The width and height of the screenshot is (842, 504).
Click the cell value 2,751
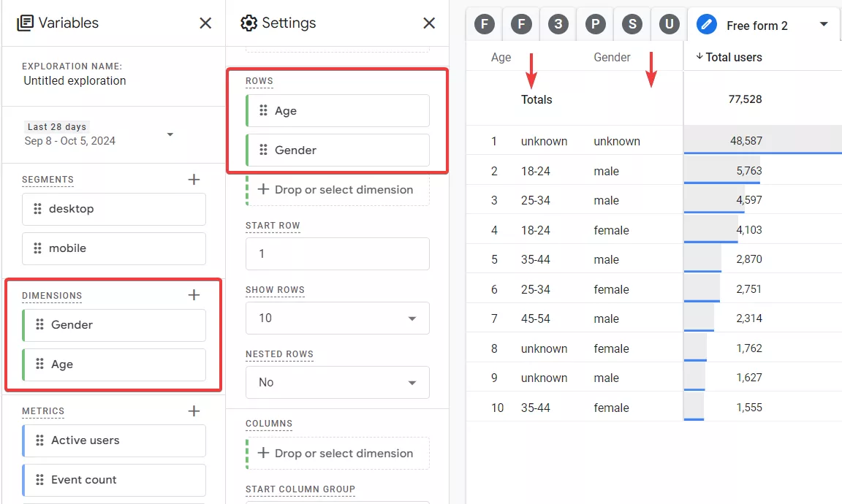749,289
